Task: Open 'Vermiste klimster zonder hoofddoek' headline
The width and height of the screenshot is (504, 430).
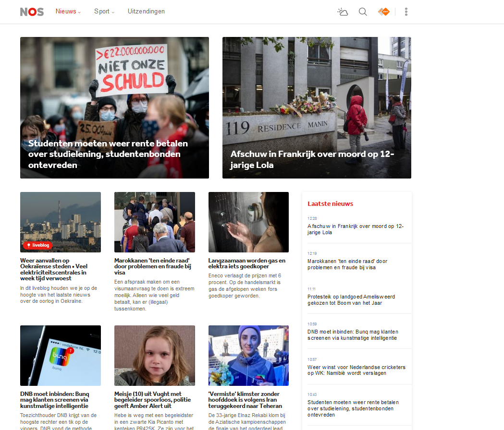Action: pyautogui.click(x=245, y=400)
